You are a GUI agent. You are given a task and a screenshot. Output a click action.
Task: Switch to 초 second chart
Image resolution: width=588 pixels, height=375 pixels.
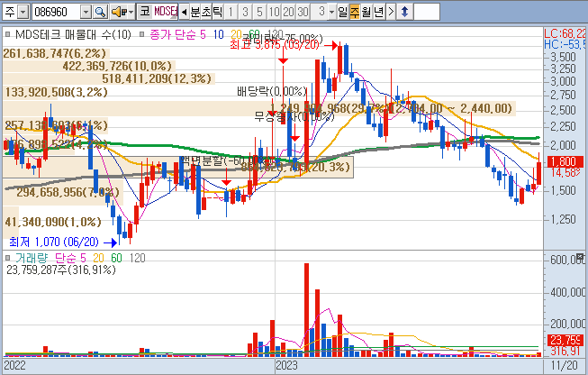pyautogui.click(x=206, y=12)
